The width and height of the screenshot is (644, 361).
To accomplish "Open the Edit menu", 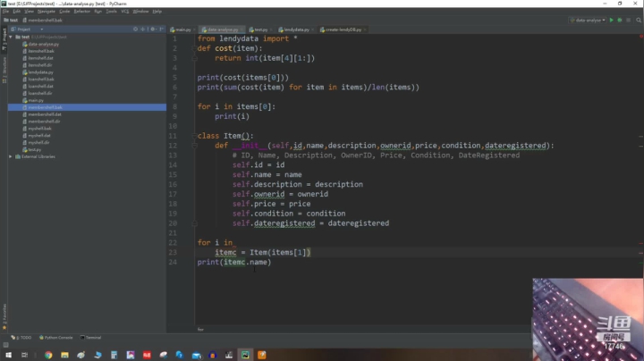I will tap(16, 12).
